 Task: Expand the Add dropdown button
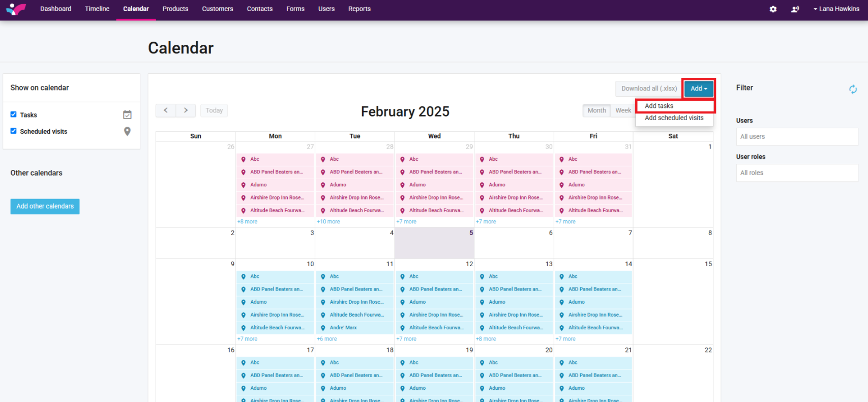pos(699,89)
